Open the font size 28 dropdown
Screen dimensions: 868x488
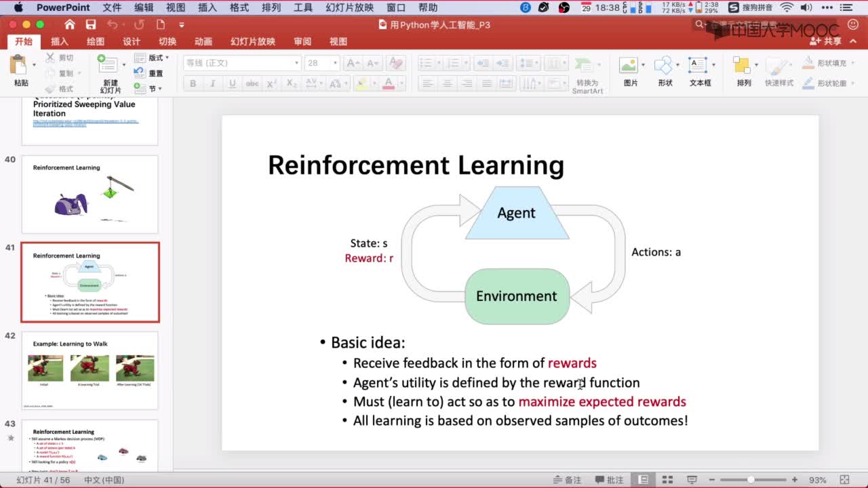tap(335, 63)
